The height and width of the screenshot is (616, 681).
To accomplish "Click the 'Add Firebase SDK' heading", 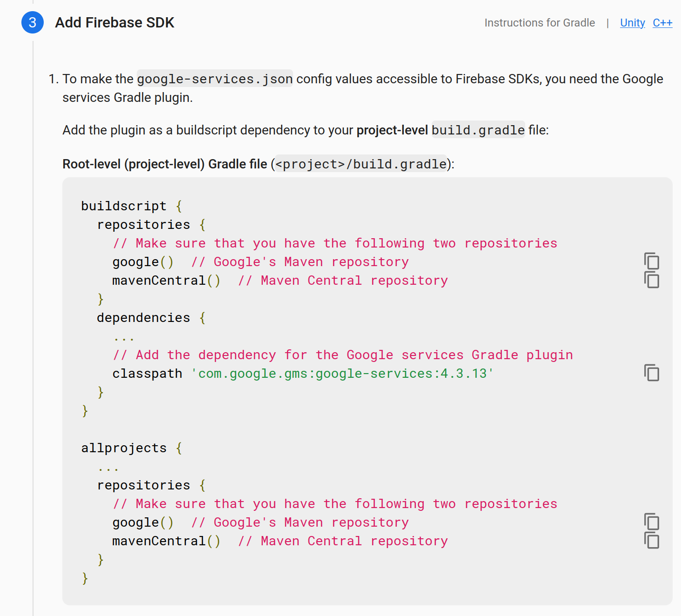I will [114, 22].
